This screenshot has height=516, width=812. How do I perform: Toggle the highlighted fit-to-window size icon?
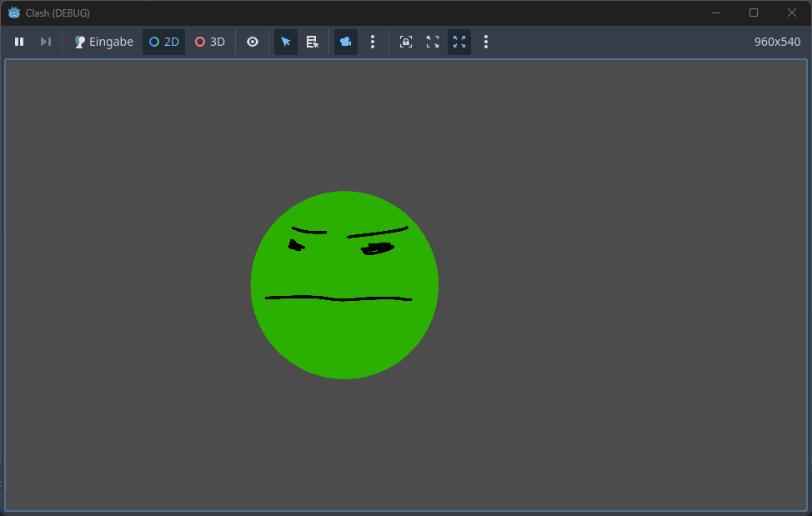click(459, 42)
